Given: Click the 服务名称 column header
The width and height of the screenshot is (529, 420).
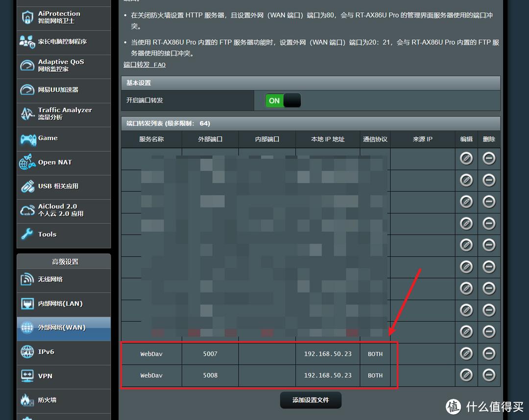Looking at the screenshot, I should click(151, 139).
